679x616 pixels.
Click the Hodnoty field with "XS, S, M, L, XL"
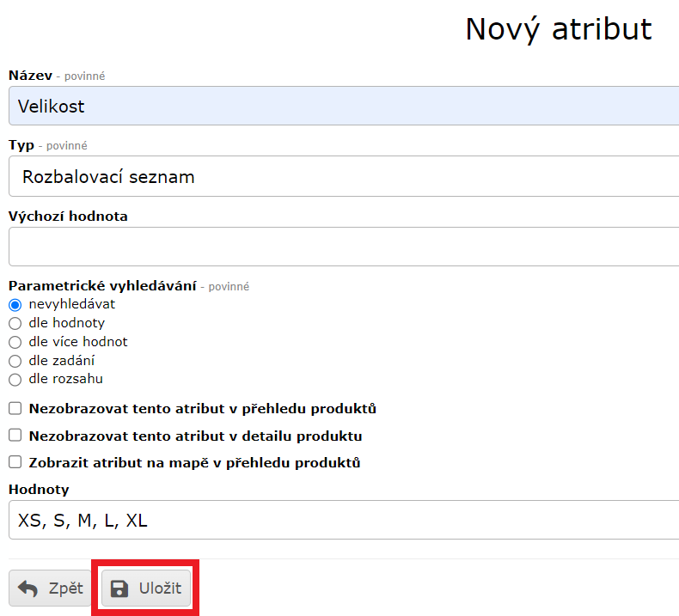[x=344, y=520]
